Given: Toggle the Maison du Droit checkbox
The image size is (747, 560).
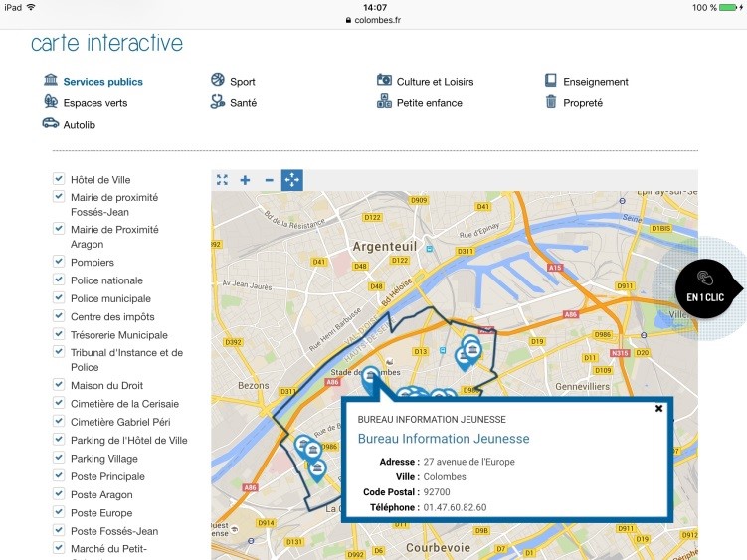Looking at the screenshot, I should tap(59, 385).
